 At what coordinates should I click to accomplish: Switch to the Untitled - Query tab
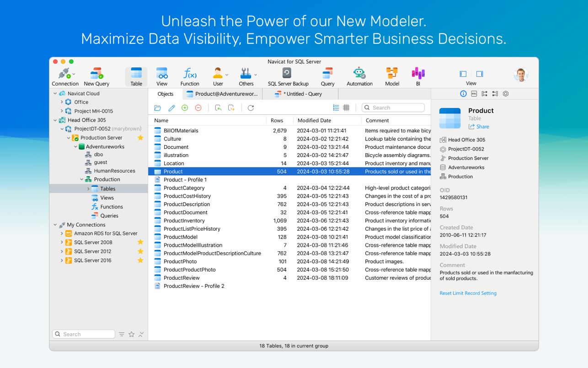[x=300, y=94]
